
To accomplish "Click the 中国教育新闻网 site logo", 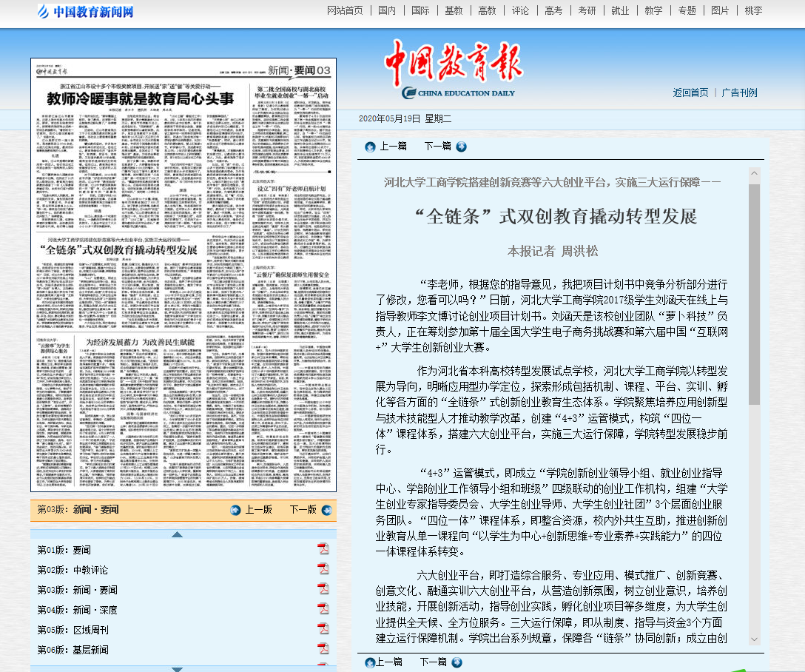I will [x=86, y=11].
